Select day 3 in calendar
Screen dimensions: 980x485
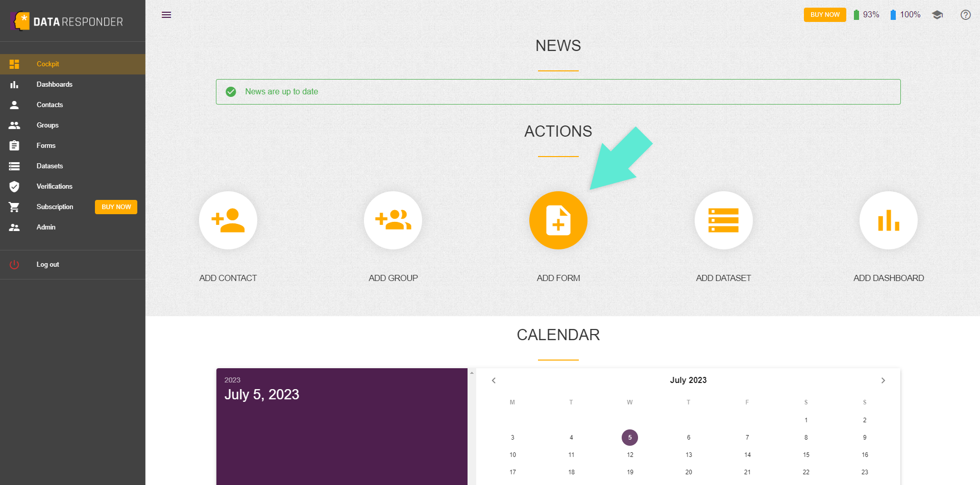(x=512, y=438)
